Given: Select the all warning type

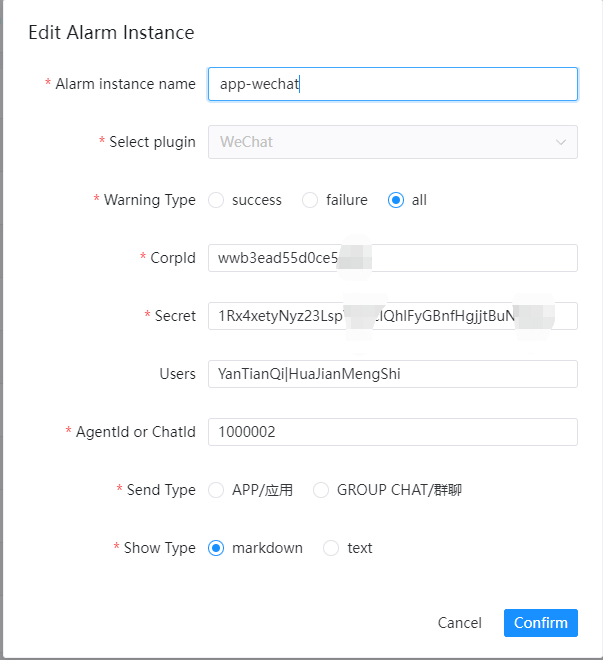Looking at the screenshot, I should tap(396, 200).
